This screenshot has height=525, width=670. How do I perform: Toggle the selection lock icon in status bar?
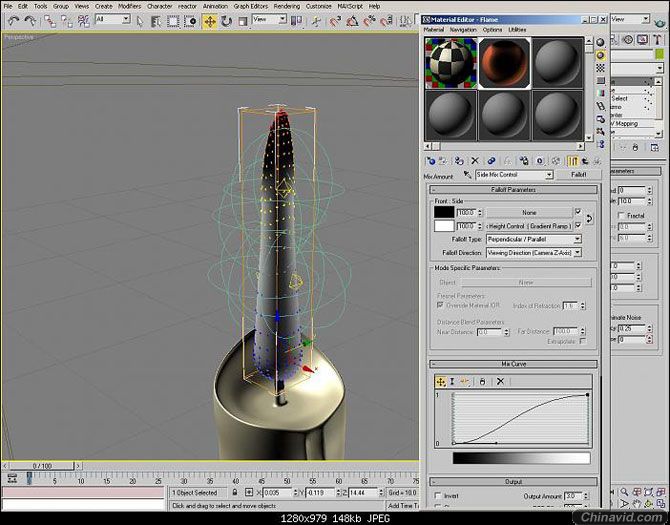point(235,493)
